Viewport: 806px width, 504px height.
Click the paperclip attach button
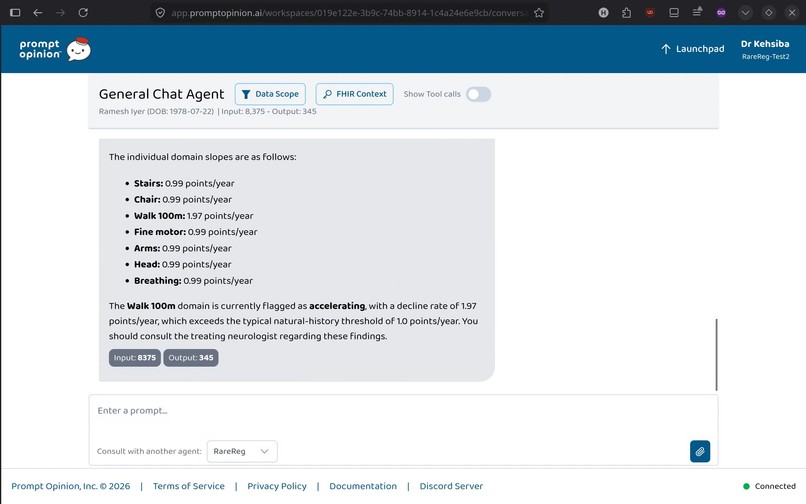click(700, 451)
